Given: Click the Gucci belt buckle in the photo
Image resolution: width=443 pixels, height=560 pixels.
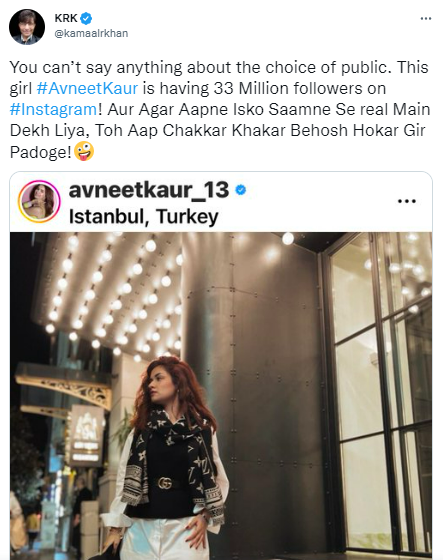Looking at the screenshot, I should [x=165, y=483].
